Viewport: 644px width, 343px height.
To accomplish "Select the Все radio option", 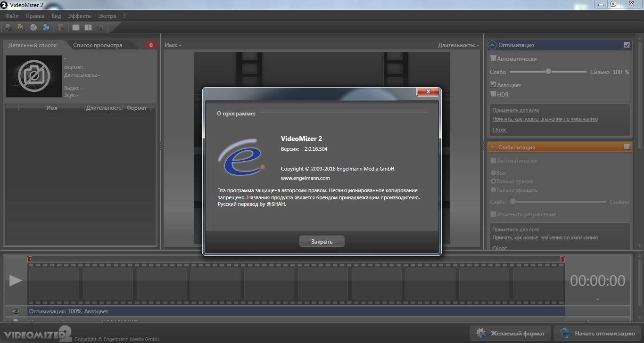I will pos(493,172).
